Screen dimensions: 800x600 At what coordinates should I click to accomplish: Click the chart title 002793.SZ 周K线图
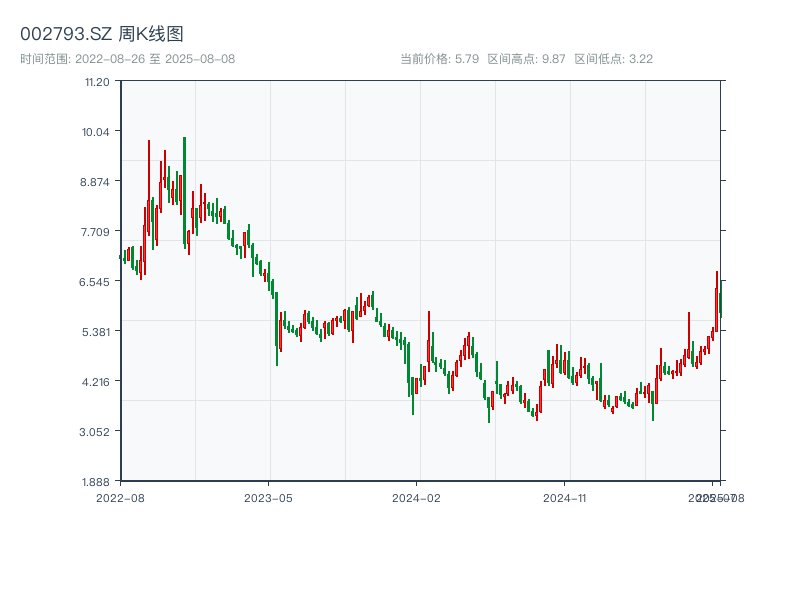[102, 34]
